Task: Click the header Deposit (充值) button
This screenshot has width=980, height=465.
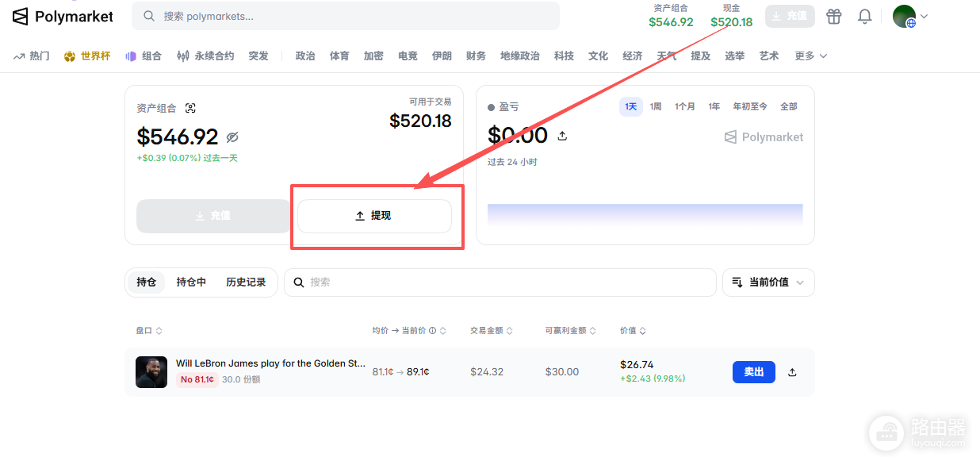Action: click(790, 16)
